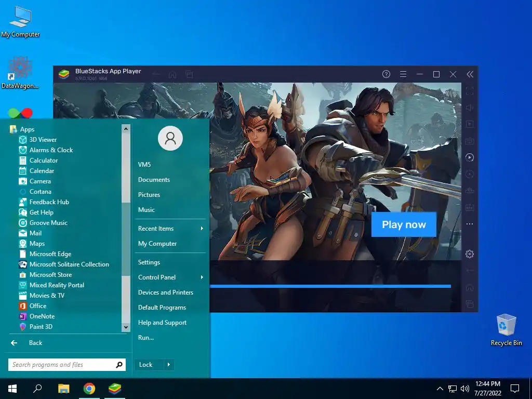This screenshot has height=399, width=532.
Task: Open the BlueStacks more options dots
Action: click(470, 224)
